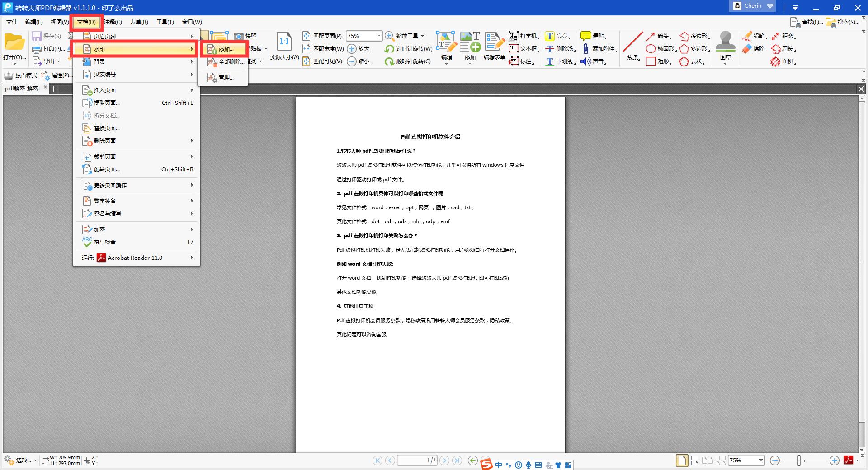Pick the Sticky Note (便贴) tool

point(593,36)
